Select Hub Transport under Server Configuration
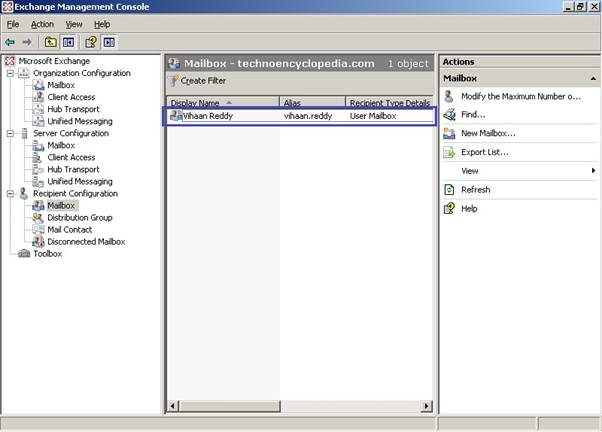The width and height of the screenshot is (602, 432). click(x=73, y=169)
